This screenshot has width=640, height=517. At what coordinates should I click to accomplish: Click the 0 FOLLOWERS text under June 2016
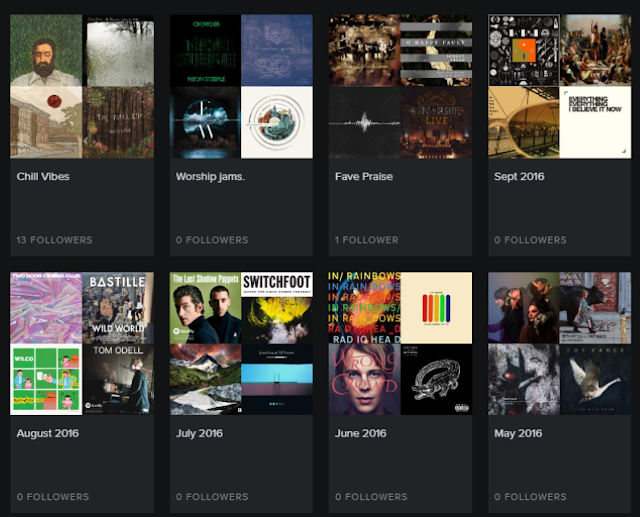point(371,497)
